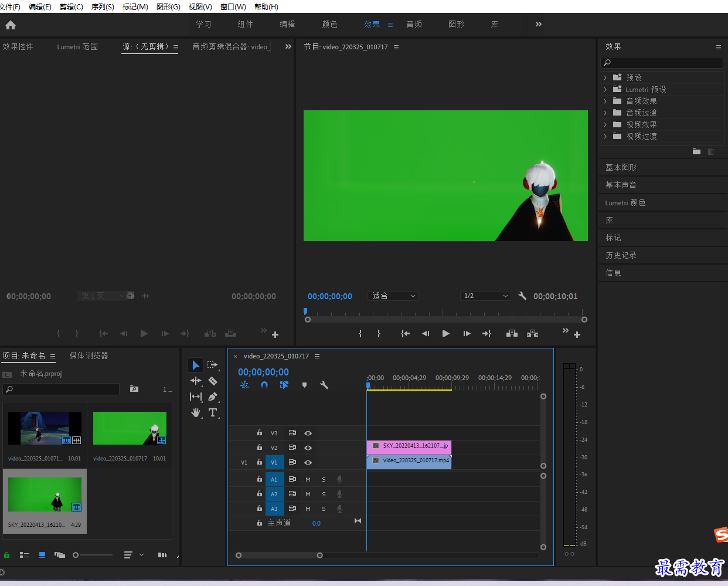Click the Effects panel search field

click(x=662, y=62)
